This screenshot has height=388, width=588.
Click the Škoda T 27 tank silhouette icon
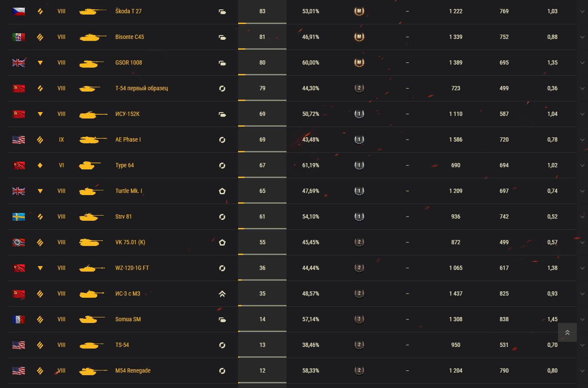[93, 12]
